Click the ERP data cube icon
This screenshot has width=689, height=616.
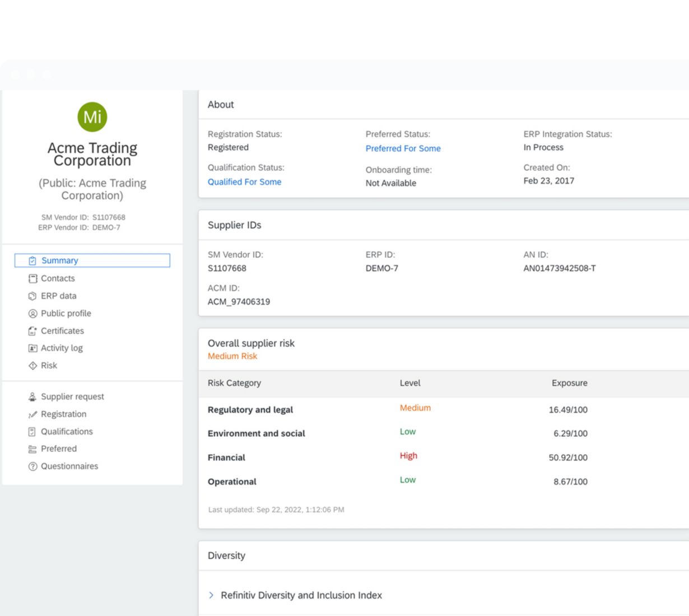32,296
